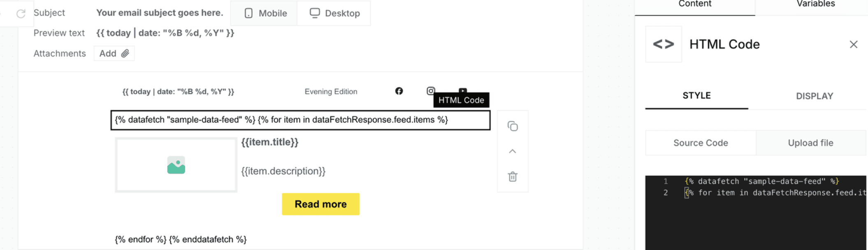Click the redo arrow icon
868x250 pixels.
click(21, 14)
